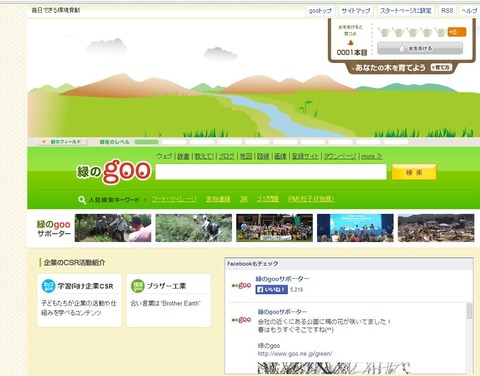The image size is (480, 376).
Task: Click the blue 学習向け企業CSR round icon
Action: (x=48, y=286)
